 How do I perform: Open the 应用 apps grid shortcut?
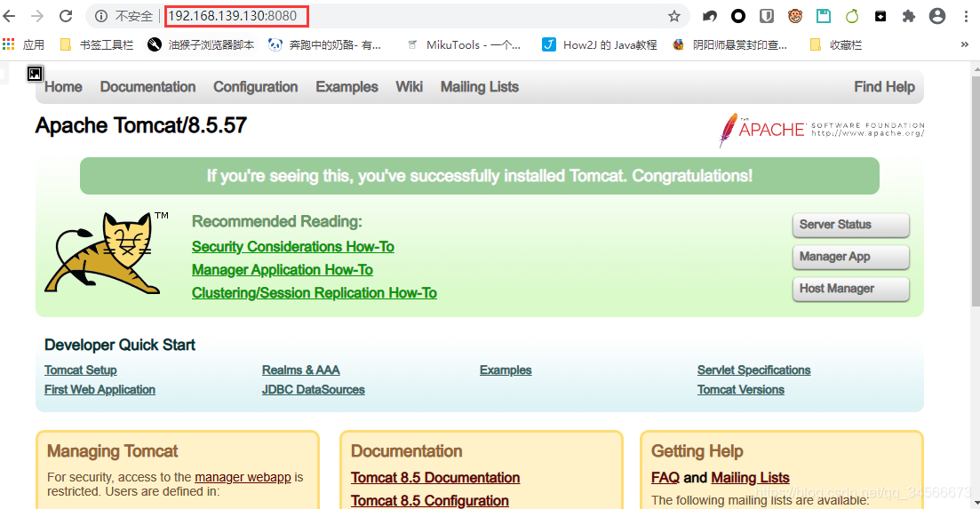(23, 44)
